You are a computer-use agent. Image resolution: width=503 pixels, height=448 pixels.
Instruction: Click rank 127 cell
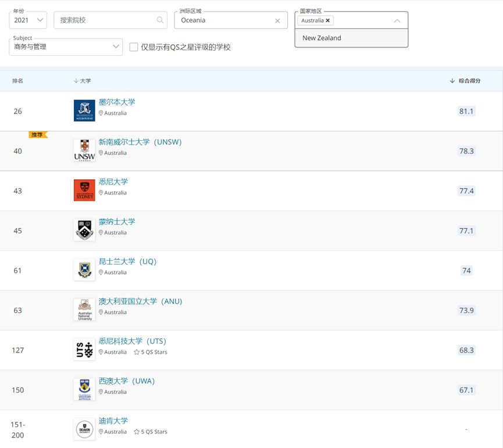tap(17, 350)
